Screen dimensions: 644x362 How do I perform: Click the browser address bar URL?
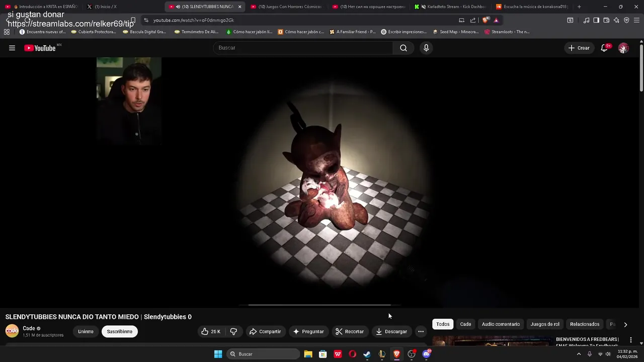click(x=194, y=20)
